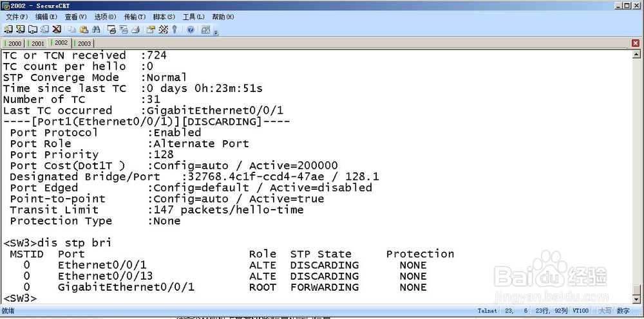
Task: Close the active tab with red X
Action: (636, 43)
